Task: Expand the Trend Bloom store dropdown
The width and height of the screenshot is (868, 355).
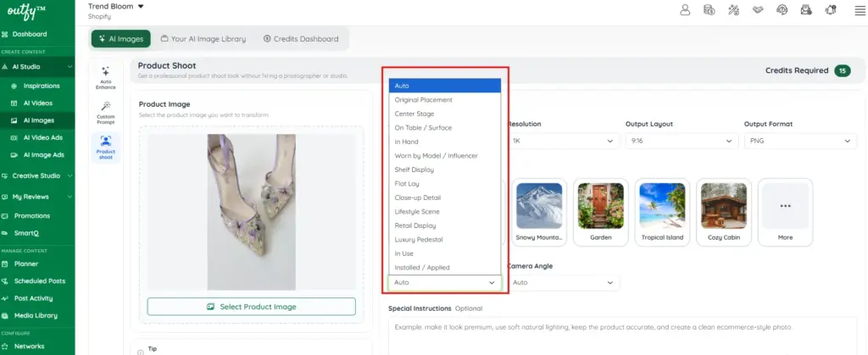Action: point(115,7)
